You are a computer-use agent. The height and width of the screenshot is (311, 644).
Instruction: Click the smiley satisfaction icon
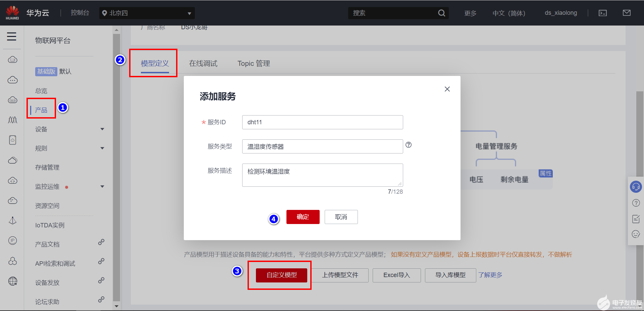[636, 234]
